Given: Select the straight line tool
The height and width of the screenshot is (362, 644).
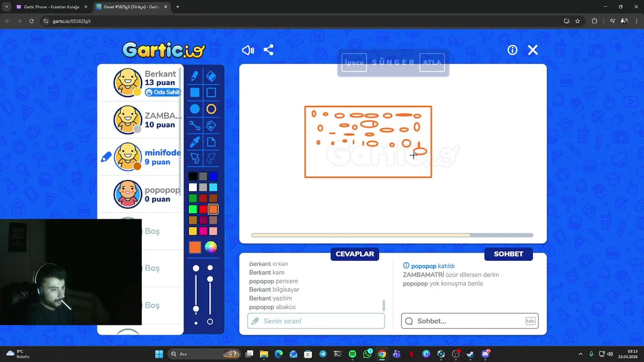Looking at the screenshot, I should point(195,126).
